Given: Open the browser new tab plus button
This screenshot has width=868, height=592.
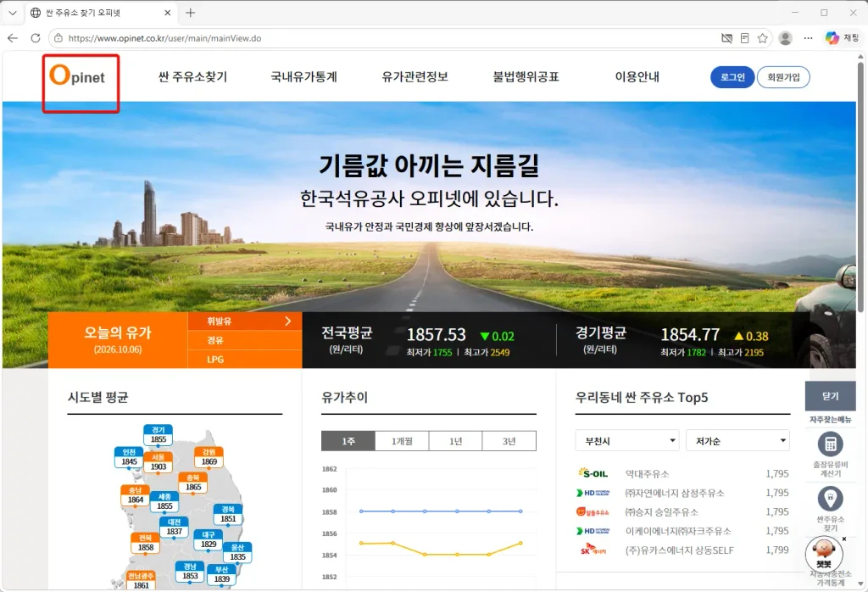Looking at the screenshot, I should click(x=191, y=13).
